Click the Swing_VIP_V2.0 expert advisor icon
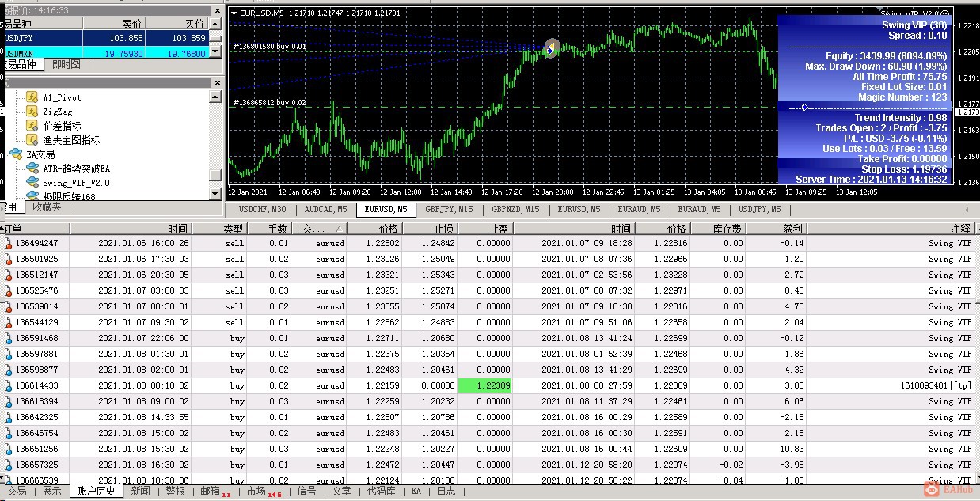This screenshot has width=980, height=501. (32, 183)
